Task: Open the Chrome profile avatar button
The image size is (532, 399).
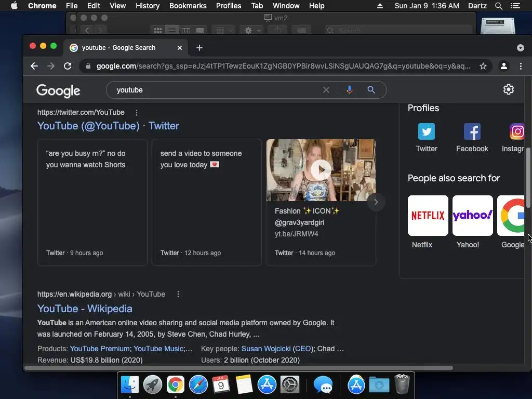Action: [x=504, y=66]
